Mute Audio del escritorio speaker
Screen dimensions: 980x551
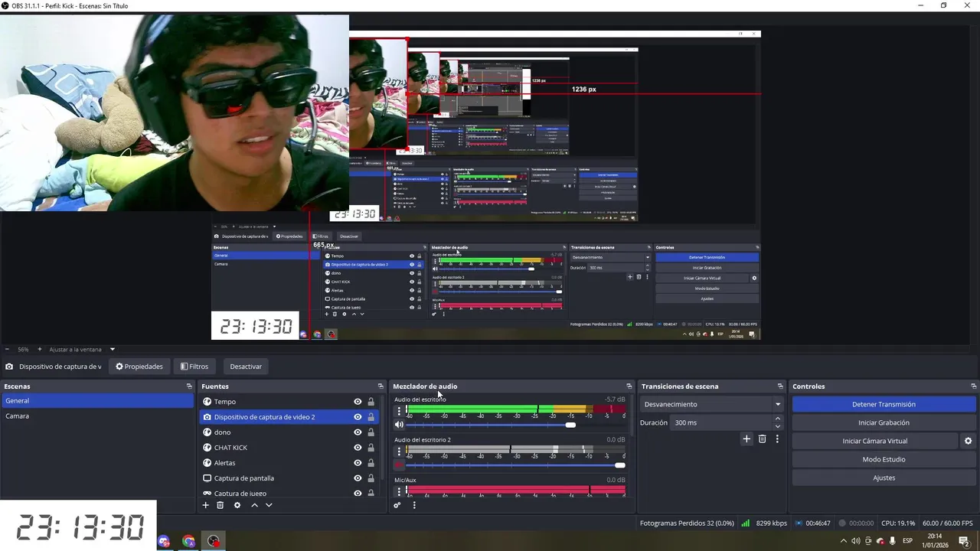coord(399,425)
